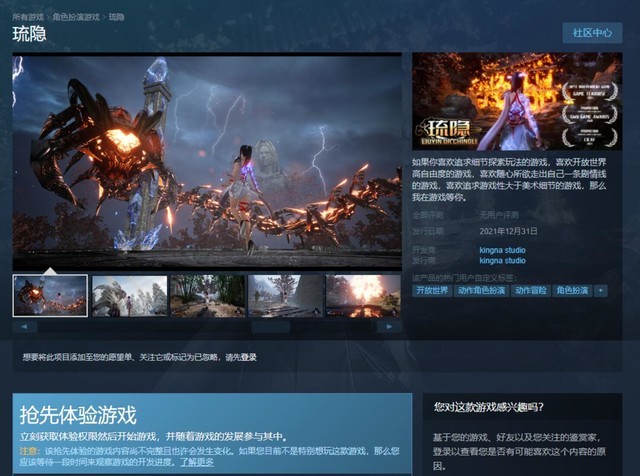Select the third thumbnail with forest scene
Viewport: 640px width, 476px height.
pos(207,296)
